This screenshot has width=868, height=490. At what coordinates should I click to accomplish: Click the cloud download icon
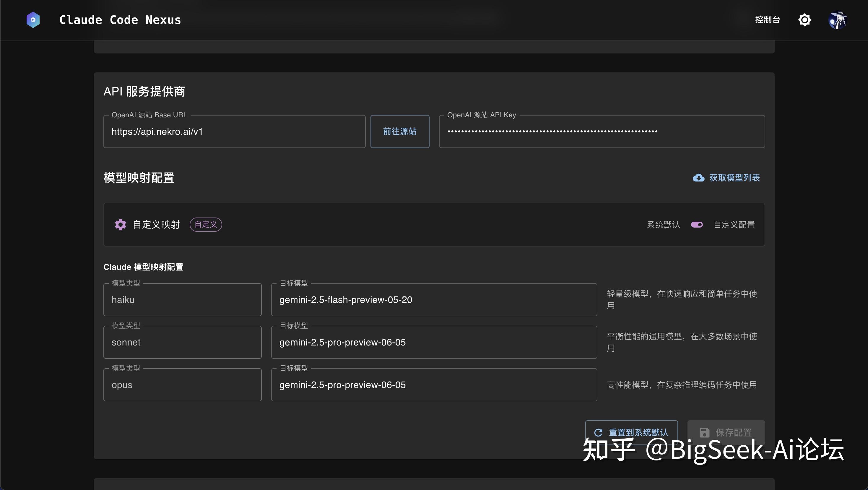(698, 178)
